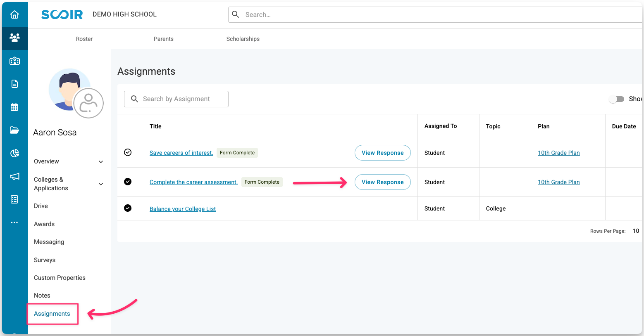This screenshot has width=644, height=336.
Task: Expand the Overview section chevron
Action: pyautogui.click(x=101, y=162)
